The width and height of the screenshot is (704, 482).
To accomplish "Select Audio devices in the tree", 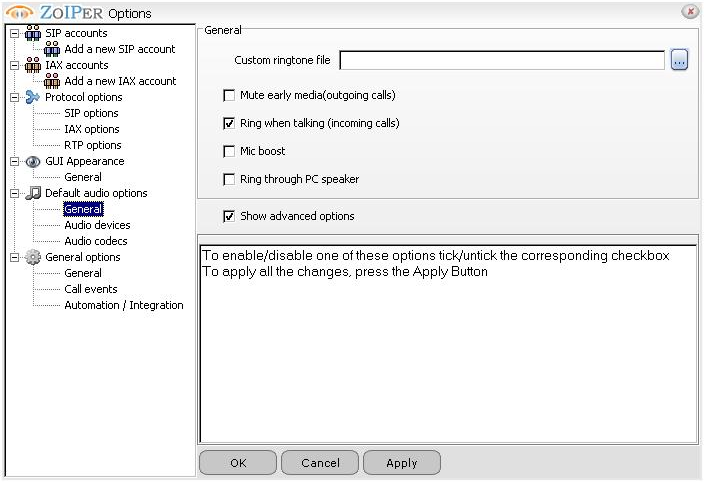I will click(x=97, y=225).
